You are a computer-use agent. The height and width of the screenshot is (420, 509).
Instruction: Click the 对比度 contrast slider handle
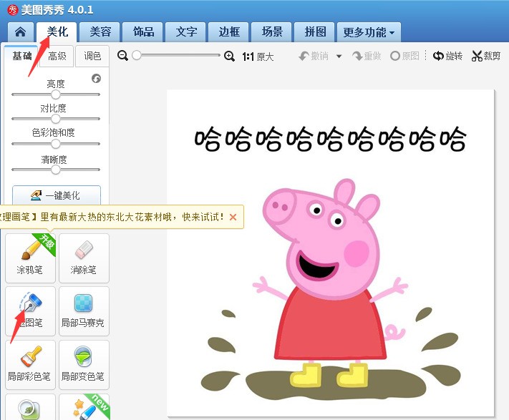tap(56, 119)
